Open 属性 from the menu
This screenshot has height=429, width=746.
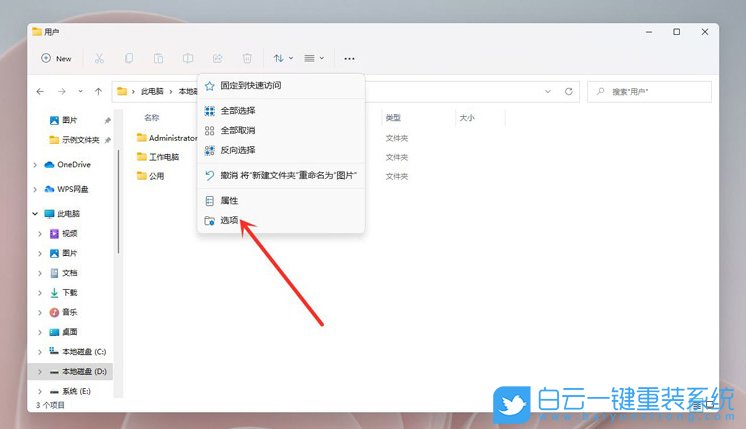point(281,201)
